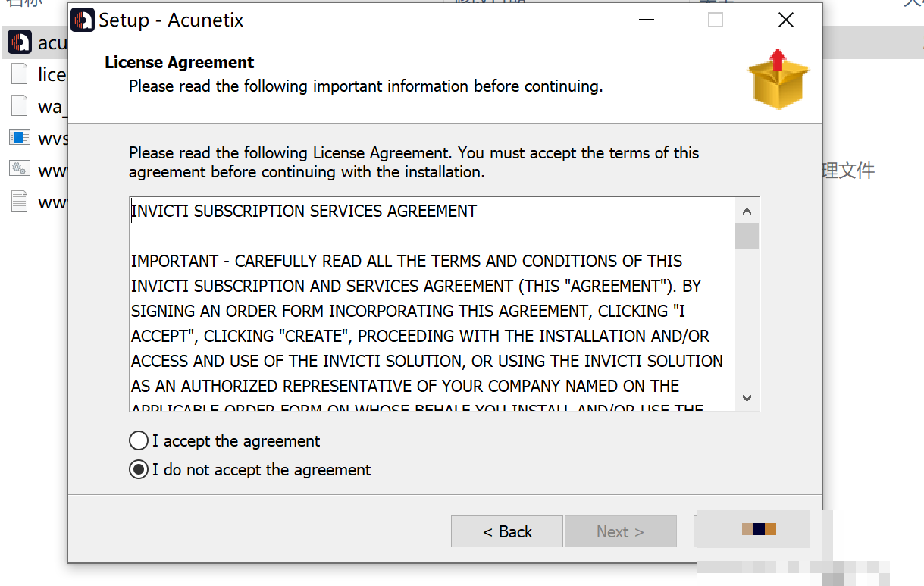The width and height of the screenshot is (924, 586).
Task: Click the Acunetix logo in the title bar
Action: pos(83,20)
